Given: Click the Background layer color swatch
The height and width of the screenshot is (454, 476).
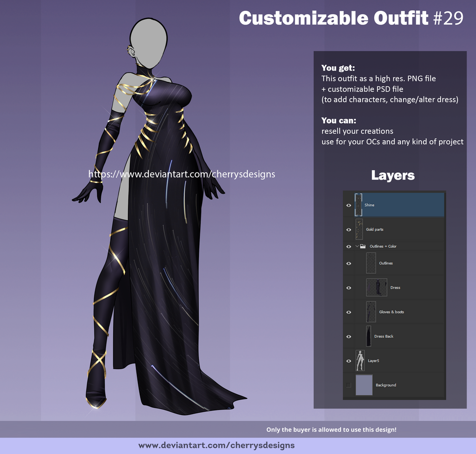Looking at the screenshot, I should coord(364,385).
